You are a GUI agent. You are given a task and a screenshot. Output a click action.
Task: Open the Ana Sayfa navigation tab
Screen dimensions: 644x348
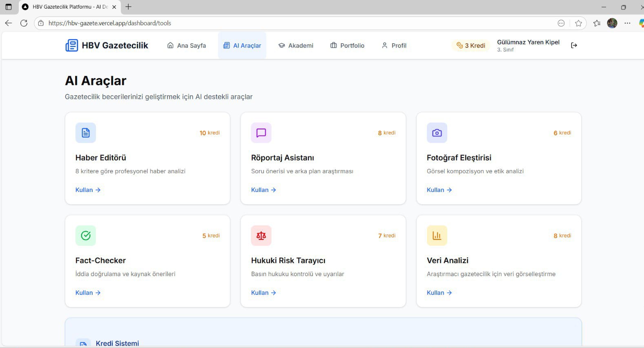(187, 45)
